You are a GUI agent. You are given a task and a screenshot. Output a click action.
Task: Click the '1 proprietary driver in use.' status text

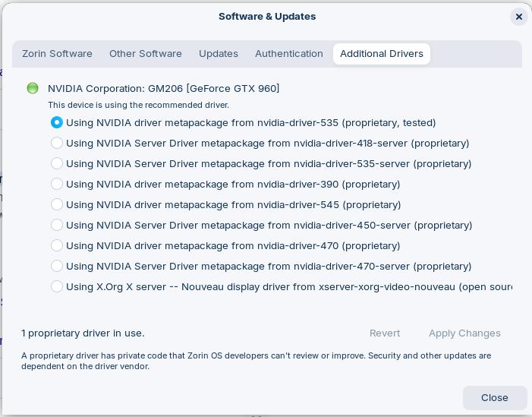click(83, 333)
